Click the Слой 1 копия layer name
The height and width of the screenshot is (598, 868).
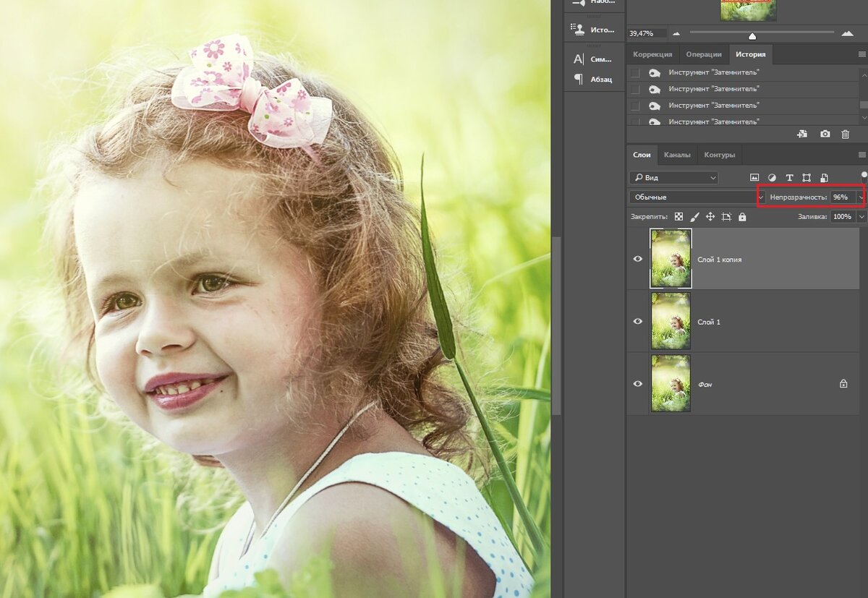click(719, 260)
